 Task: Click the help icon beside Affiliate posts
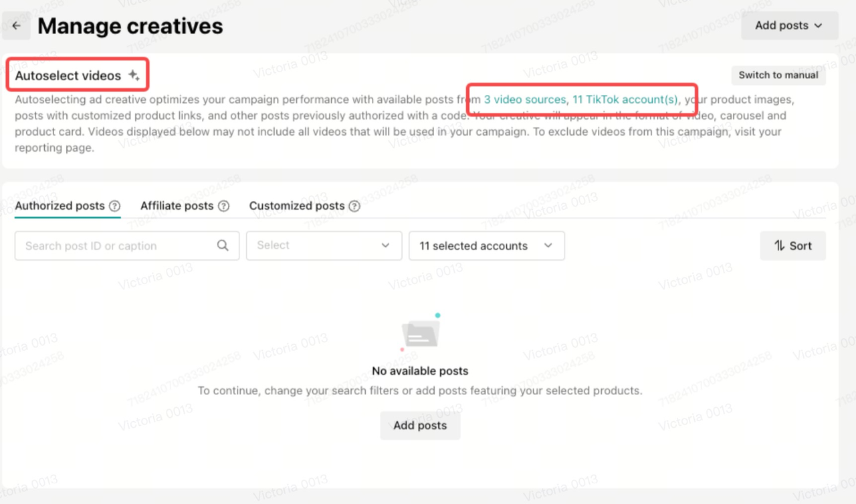tap(224, 206)
